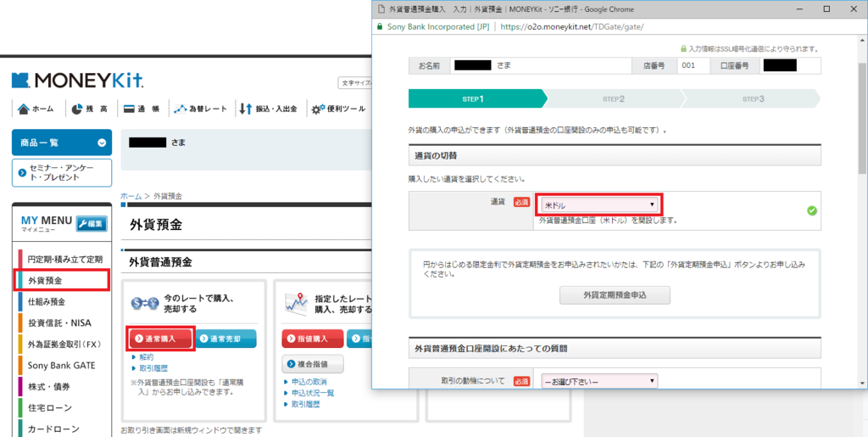Select 円定期・積み立て定期 in My Menu
Image resolution: width=868 pixels, height=437 pixels.
pyautogui.click(x=64, y=259)
